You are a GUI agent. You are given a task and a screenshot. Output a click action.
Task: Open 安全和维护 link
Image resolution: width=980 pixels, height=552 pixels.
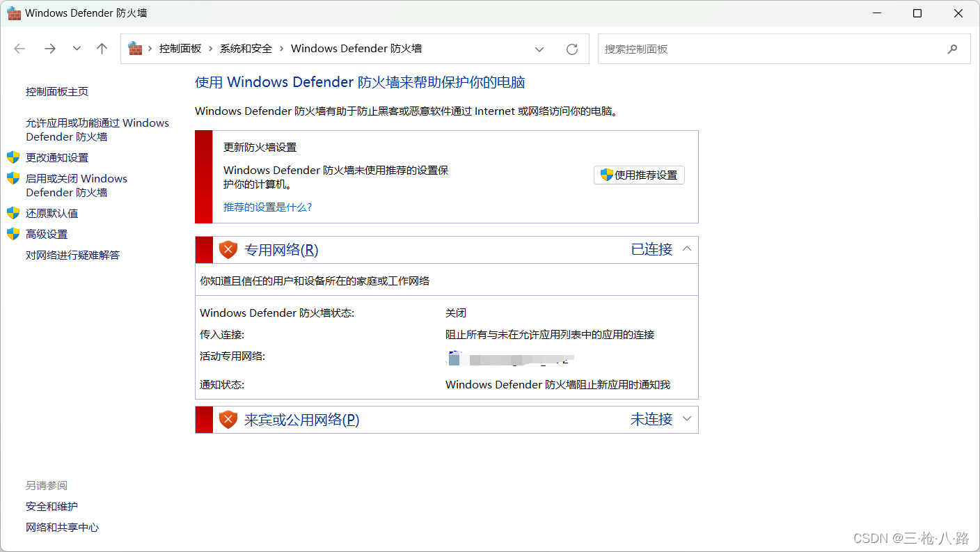(x=52, y=507)
